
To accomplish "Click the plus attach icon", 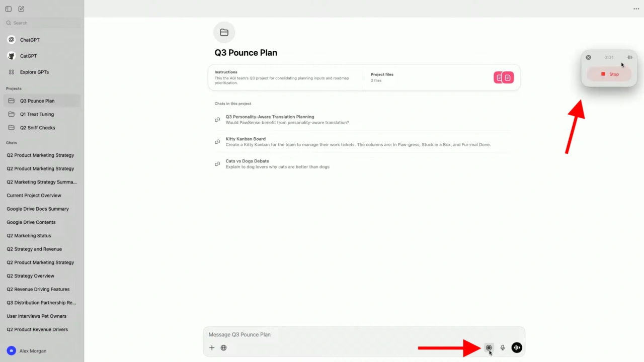I will (x=212, y=348).
